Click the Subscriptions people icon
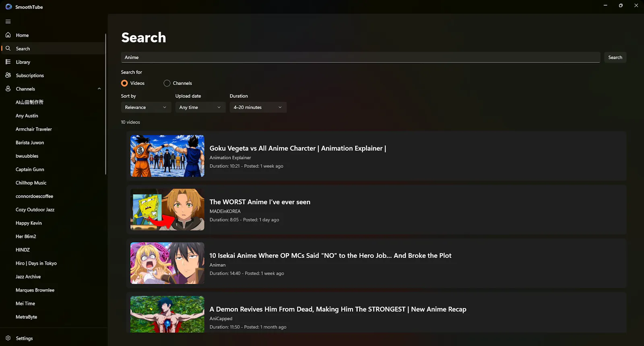Viewport: 644px width, 346px height. tap(8, 75)
